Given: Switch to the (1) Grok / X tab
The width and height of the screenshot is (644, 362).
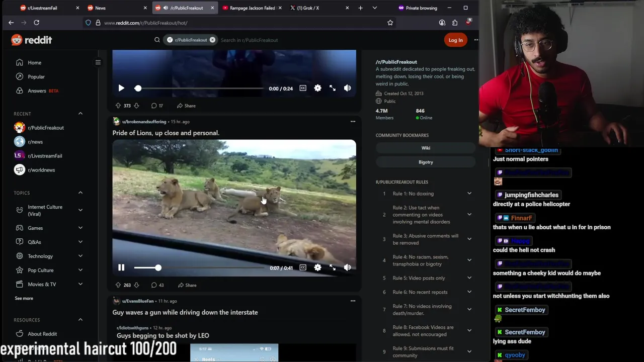Looking at the screenshot, I should [318, 8].
